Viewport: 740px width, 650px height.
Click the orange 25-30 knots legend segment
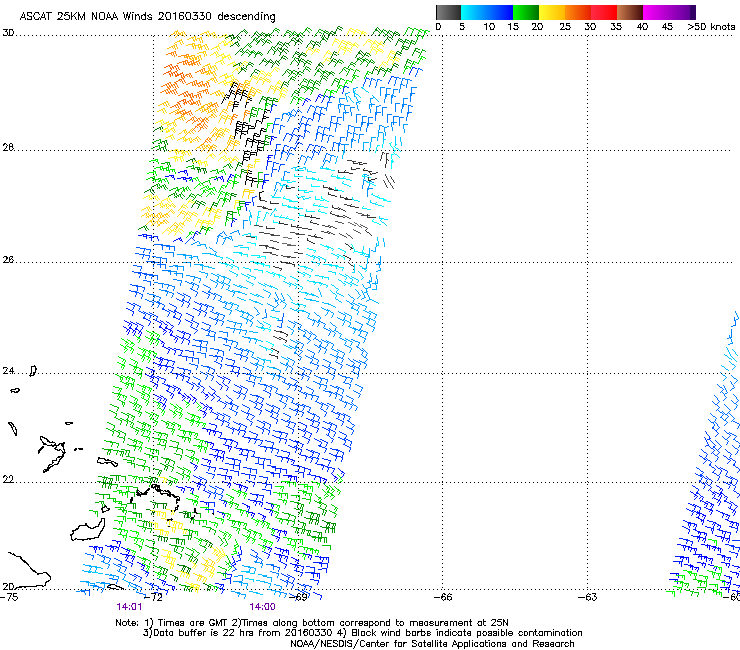tap(578, 12)
